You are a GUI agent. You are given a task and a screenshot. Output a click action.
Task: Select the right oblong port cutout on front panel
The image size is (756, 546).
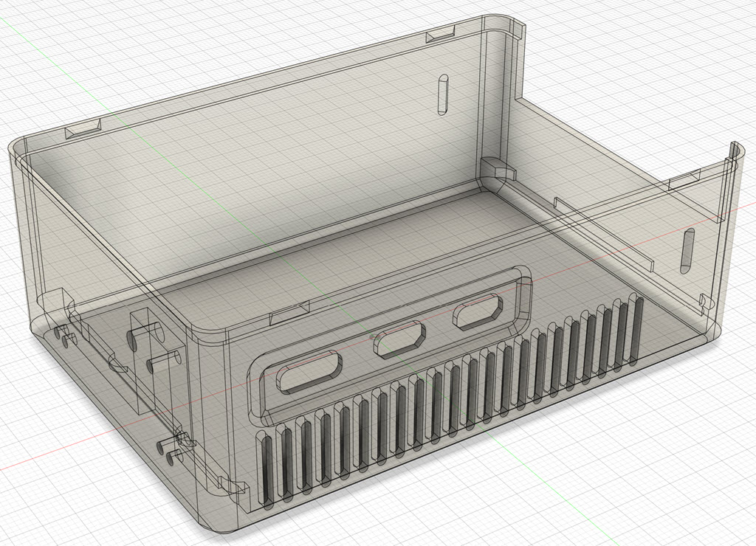coord(478,312)
